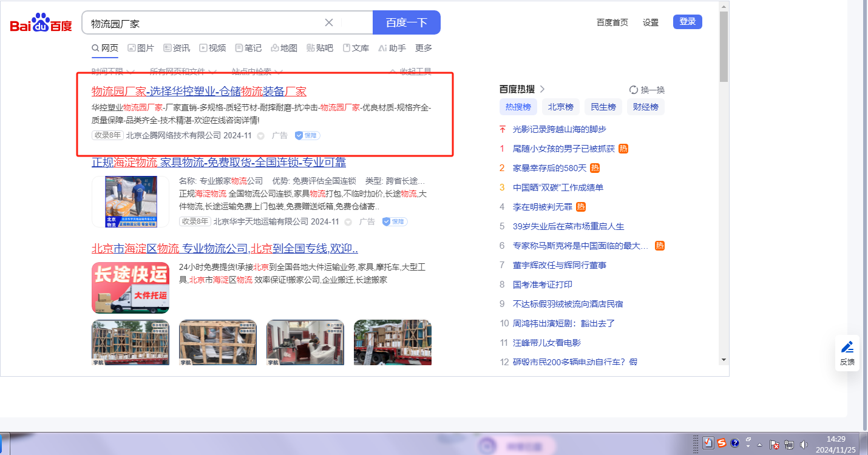Screen dimensions: 868x455
Task: Open hot search 不达标假羽绒被流向酒店民宿
Action: click(x=568, y=304)
